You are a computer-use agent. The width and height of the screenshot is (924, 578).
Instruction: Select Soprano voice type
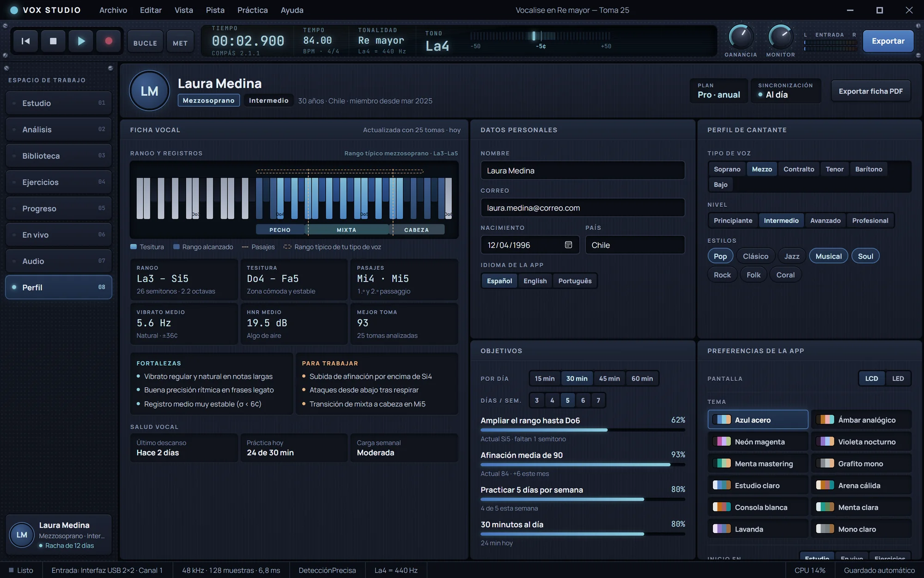[727, 169]
